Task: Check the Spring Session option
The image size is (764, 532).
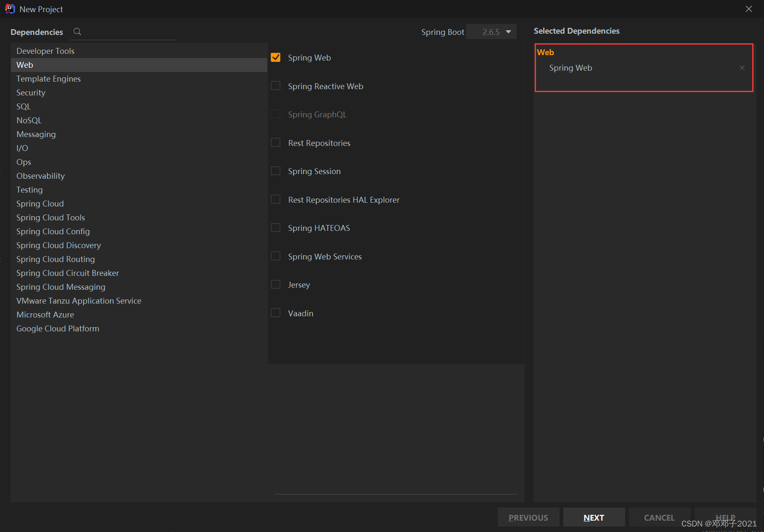Action: [x=276, y=171]
